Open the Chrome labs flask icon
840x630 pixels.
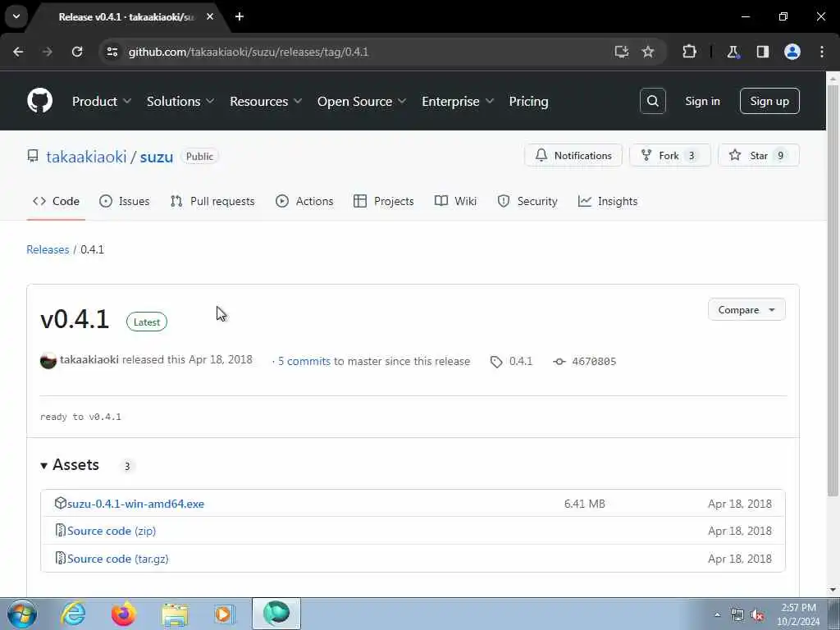point(733,52)
